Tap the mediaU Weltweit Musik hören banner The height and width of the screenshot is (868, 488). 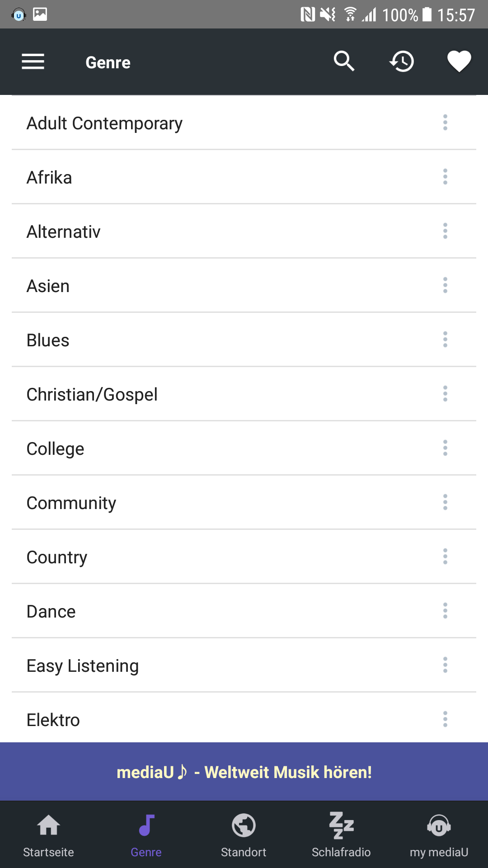[x=244, y=772]
